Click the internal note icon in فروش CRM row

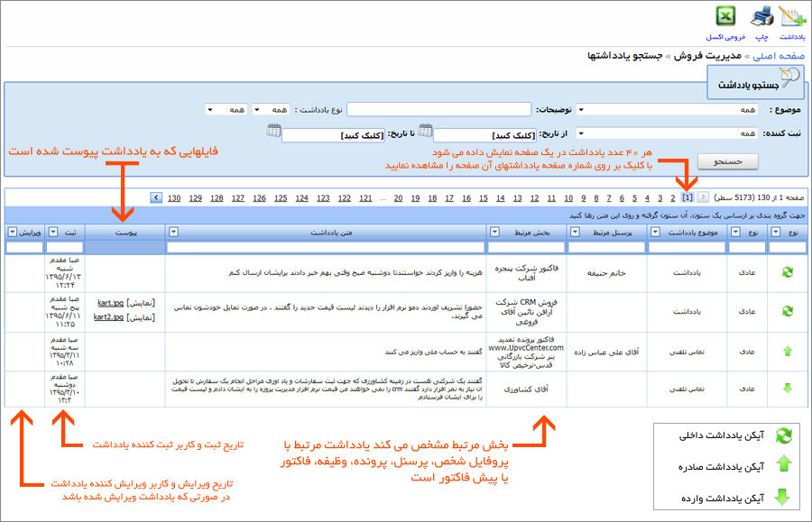click(788, 311)
